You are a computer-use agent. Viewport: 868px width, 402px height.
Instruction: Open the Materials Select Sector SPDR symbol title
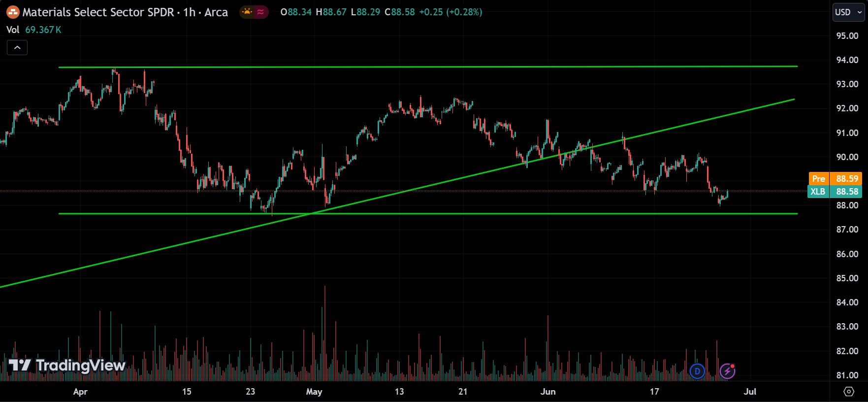point(125,12)
